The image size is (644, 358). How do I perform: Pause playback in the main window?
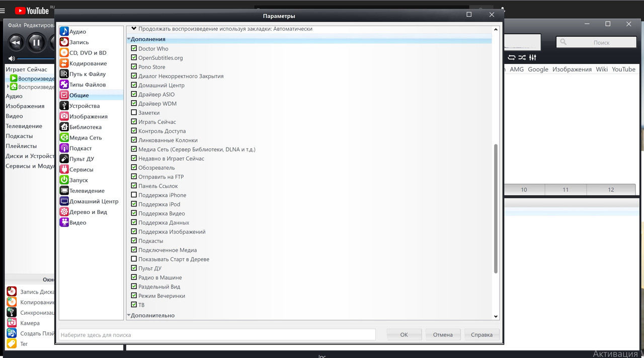point(36,42)
